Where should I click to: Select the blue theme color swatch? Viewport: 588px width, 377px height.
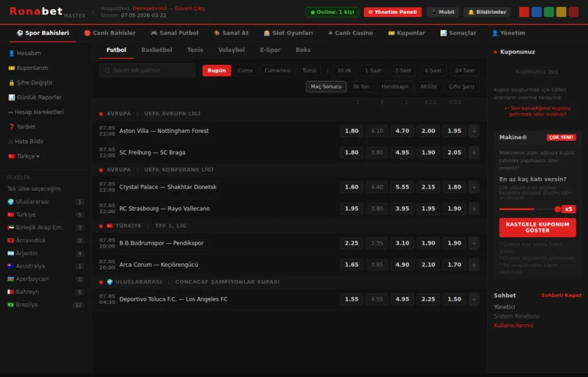(536, 12)
